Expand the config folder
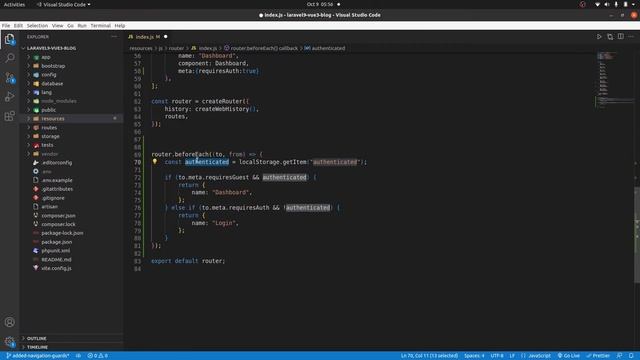Image resolution: width=640 pixels, height=360 pixels. point(49,75)
